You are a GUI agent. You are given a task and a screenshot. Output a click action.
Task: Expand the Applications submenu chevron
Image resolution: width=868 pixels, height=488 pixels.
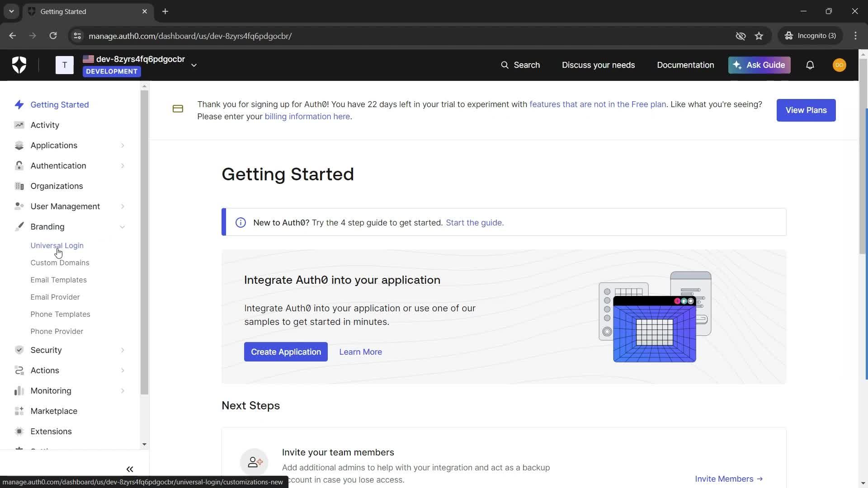pyautogui.click(x=123, y=145)
